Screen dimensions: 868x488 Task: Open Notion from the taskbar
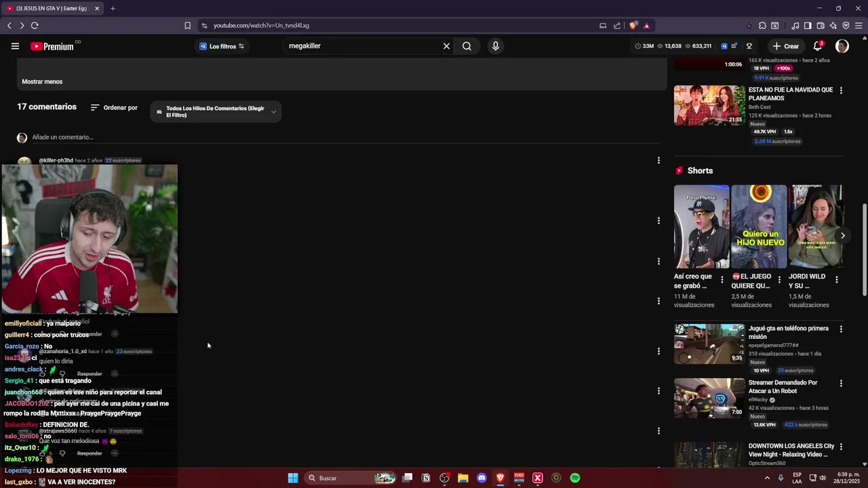point(426,478)
